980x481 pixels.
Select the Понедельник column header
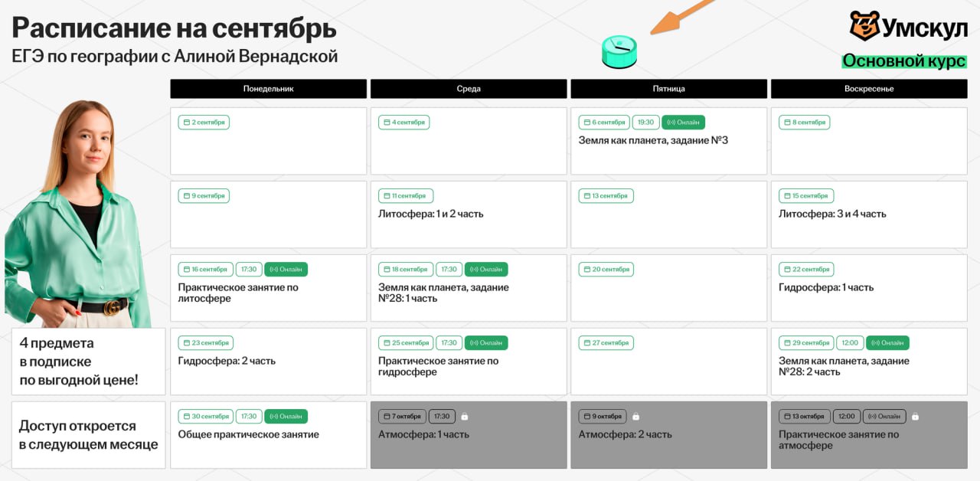[x=268, y=89]
